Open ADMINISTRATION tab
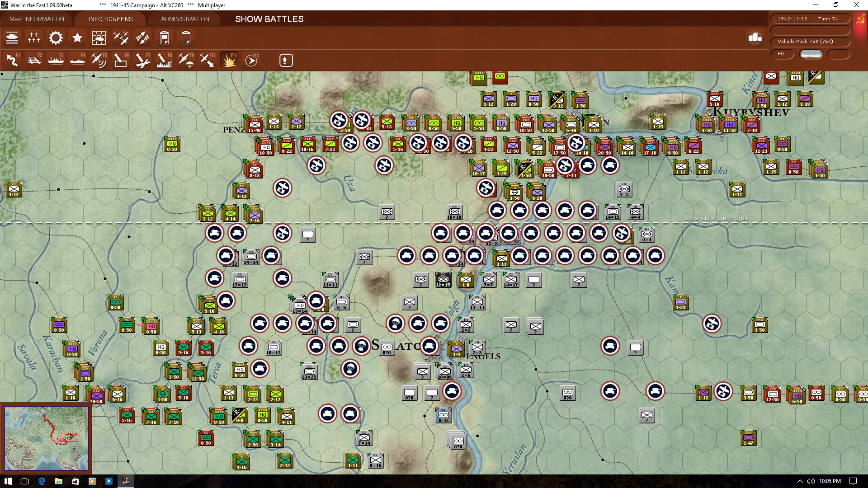 point(185,19)
